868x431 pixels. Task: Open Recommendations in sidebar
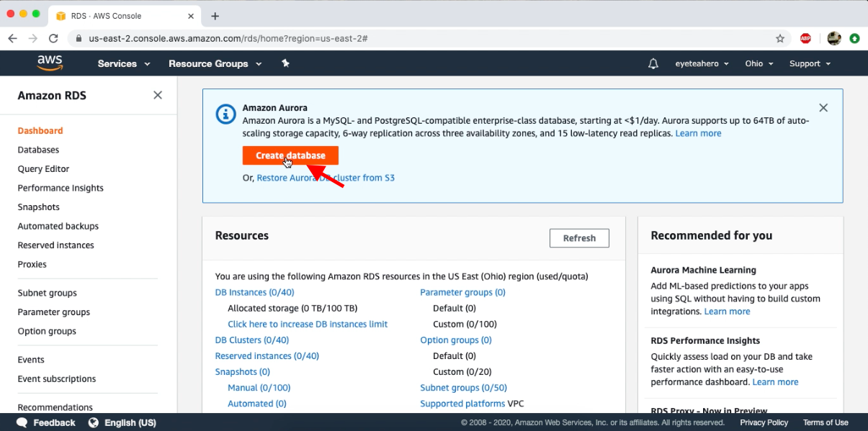tap(55, 407)
